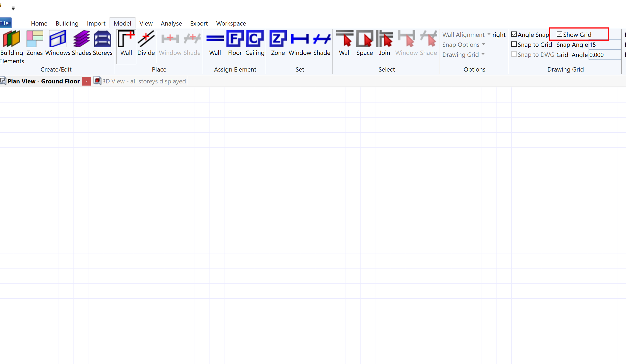This screenshot has width=626, height=364.
Task: Activate Plan View - Ground Floor tab
Action: coord(43,81)
